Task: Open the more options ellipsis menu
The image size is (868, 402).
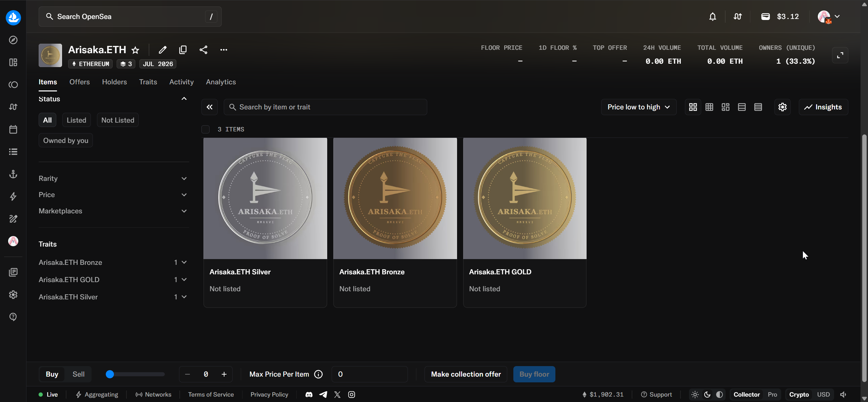Action: [224, 50]
